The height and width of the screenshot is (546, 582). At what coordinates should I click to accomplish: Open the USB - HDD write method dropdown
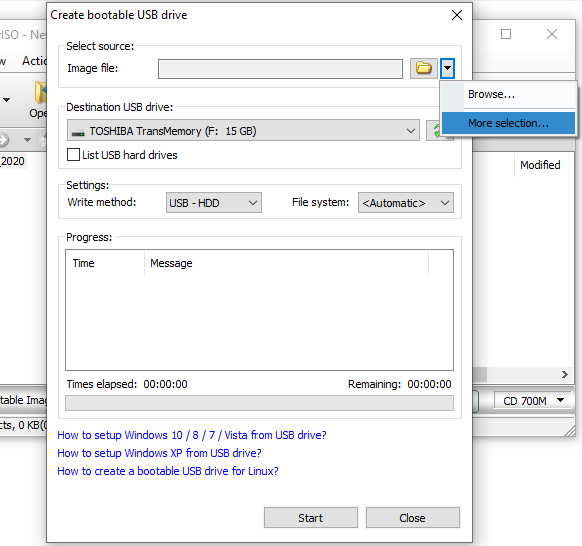tap(214, 203)
